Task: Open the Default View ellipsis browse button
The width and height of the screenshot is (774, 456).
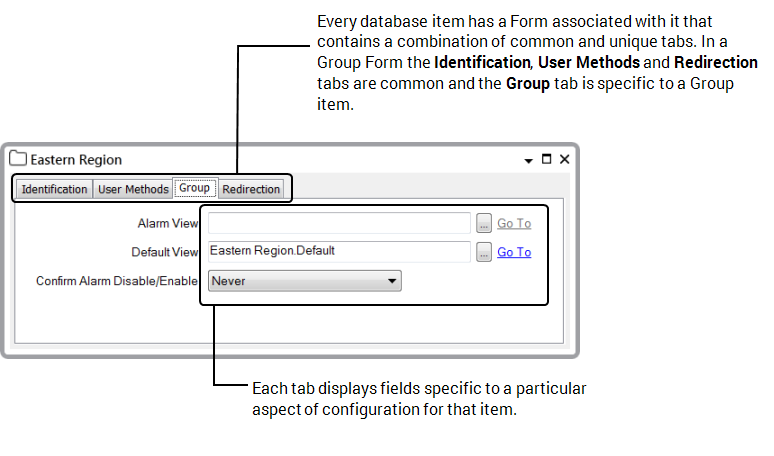Action: click(x=484, y=253)
